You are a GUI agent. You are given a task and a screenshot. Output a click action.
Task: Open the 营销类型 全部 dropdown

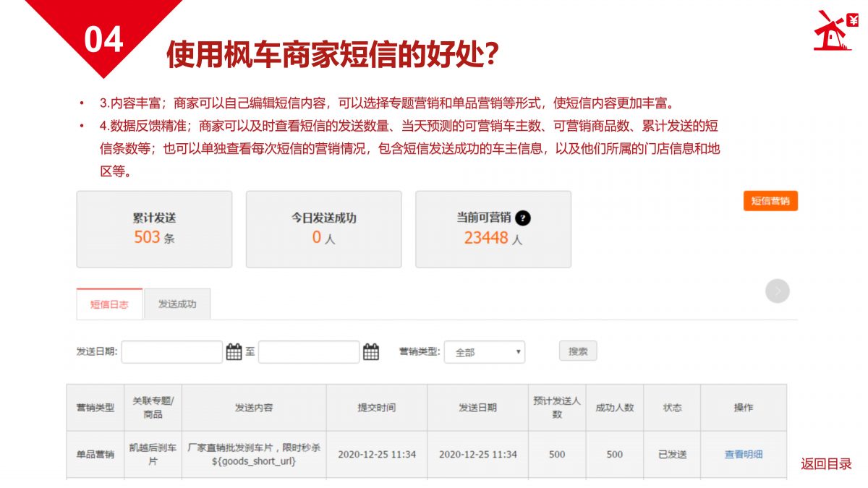[485, 352]
